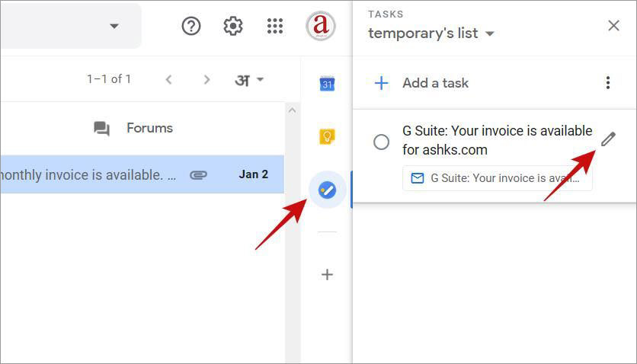Viewport: 637px width, 364px height.
Task: Go to the newer messages page
Action: 169,79
